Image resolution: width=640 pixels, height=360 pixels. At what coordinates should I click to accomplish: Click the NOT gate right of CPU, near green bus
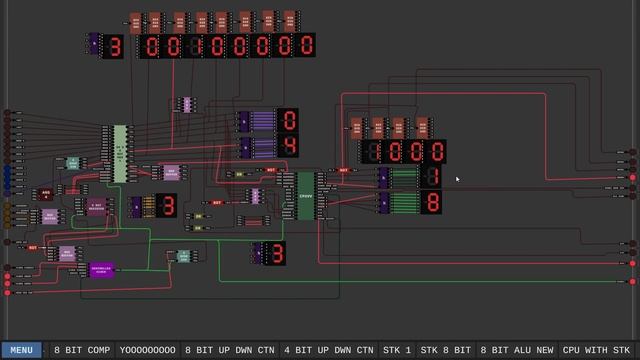(344, 170)
